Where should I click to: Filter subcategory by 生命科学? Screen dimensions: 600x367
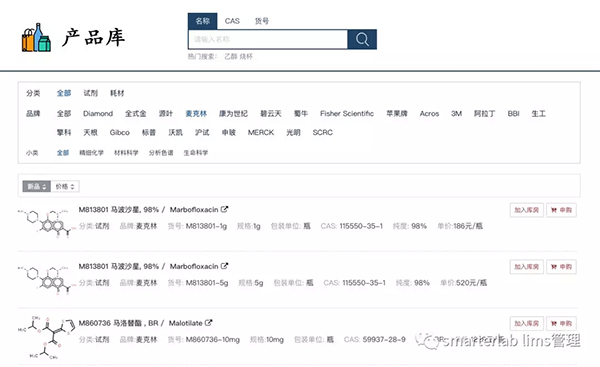196,153
